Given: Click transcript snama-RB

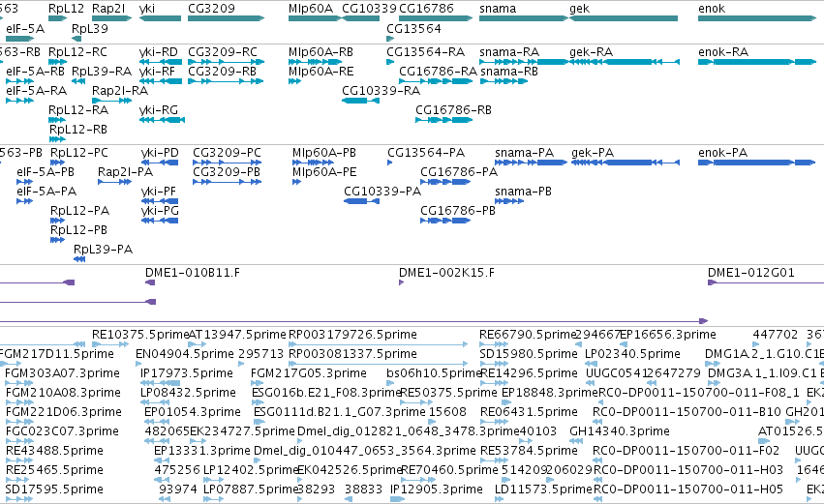Looking at the screenshot, I should tap(504, 81).
